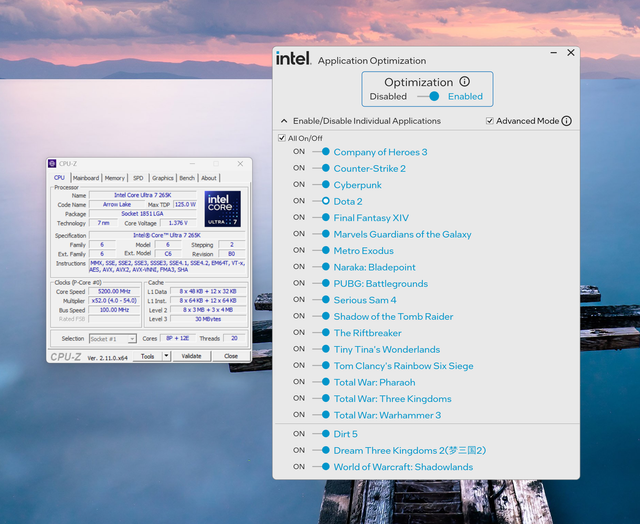
Task: Click the Advanced Mode info icon
Action: [x=567, y=121]
